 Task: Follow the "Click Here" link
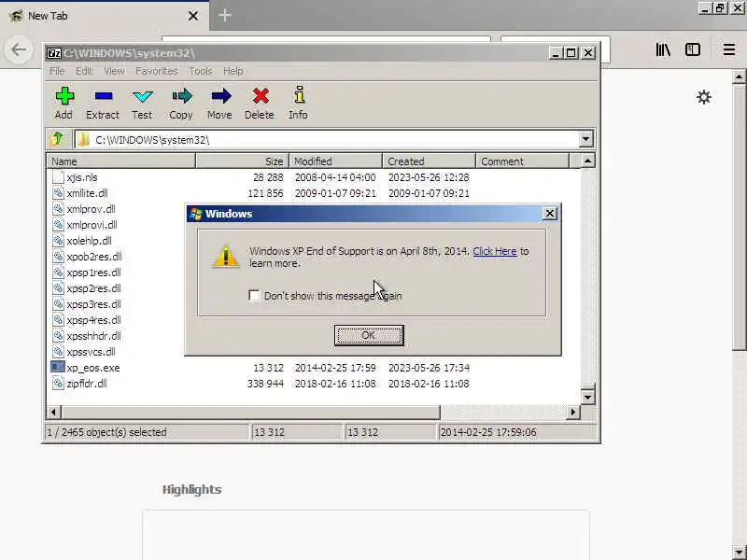click(x=495, y=251)
